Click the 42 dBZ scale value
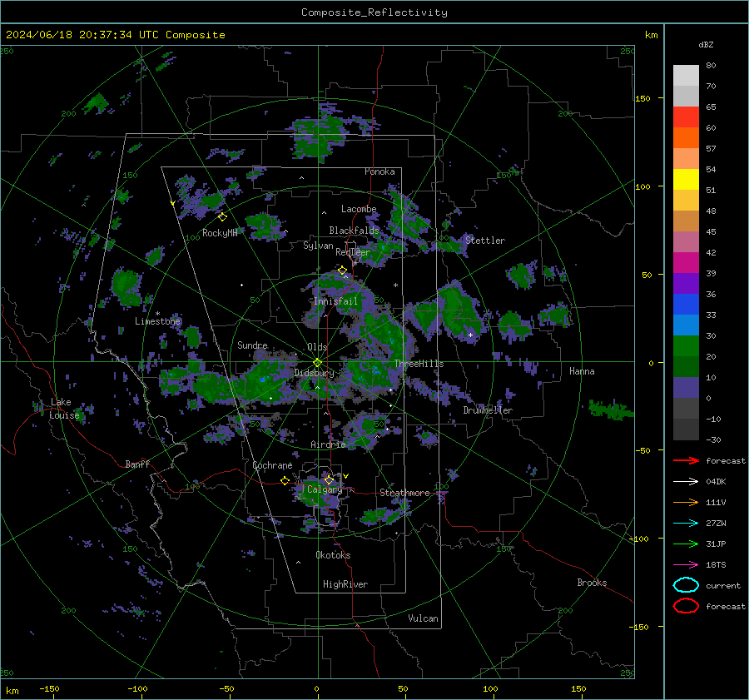This screenshot has width=749, height=700. 711,252
